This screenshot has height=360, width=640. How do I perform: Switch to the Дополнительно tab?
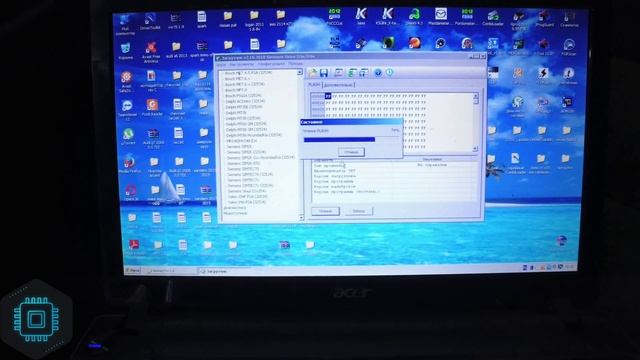(x=338, y=85)
